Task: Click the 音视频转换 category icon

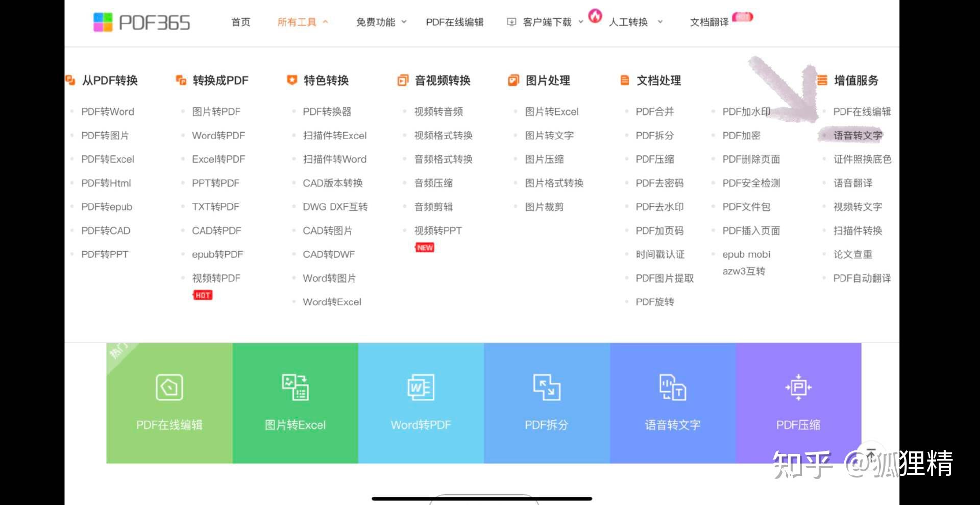Action: click(403, 80)
